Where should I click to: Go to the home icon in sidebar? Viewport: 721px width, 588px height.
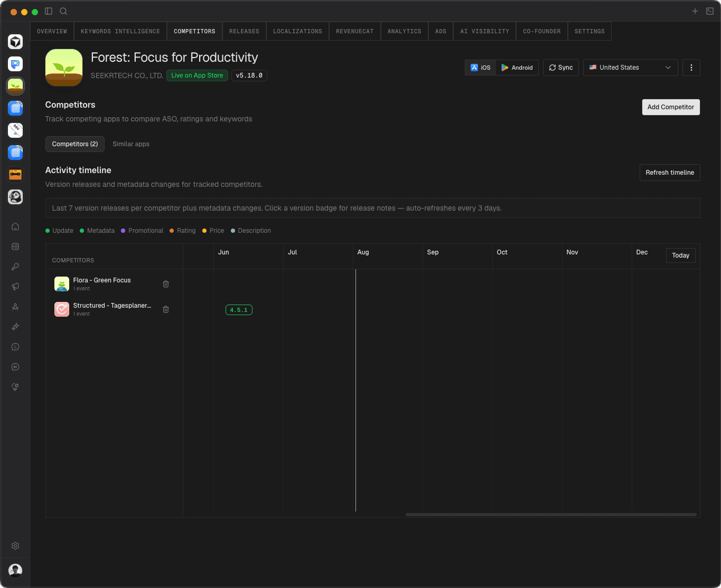click(x=15, y=226)
